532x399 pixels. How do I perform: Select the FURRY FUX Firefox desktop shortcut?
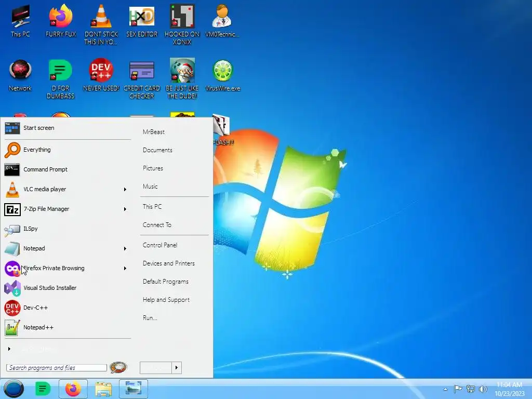pyautogui.click(x=61, y=20)
